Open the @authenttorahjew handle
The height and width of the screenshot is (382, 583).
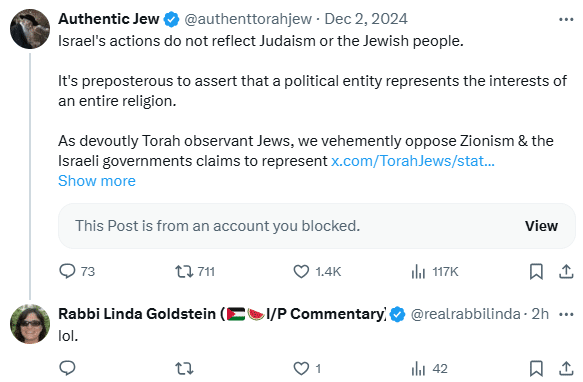click(248, 19)
